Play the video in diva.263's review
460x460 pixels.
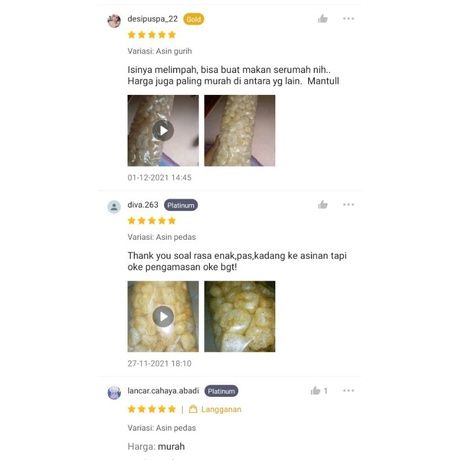(x=163, y=316)
